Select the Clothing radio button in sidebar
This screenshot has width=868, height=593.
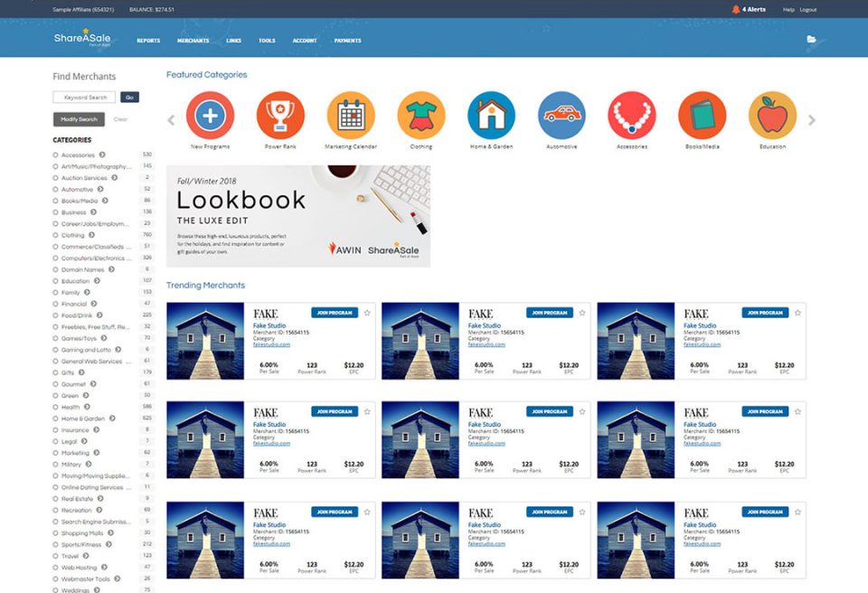pyautogui.click(x=56, y=235)
